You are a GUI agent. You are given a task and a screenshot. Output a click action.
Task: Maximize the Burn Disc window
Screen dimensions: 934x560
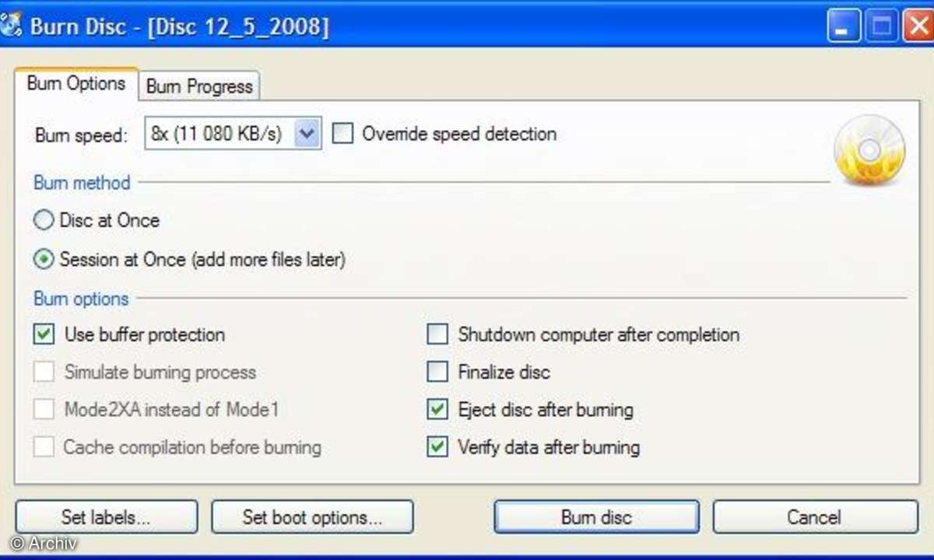(881, 28)
